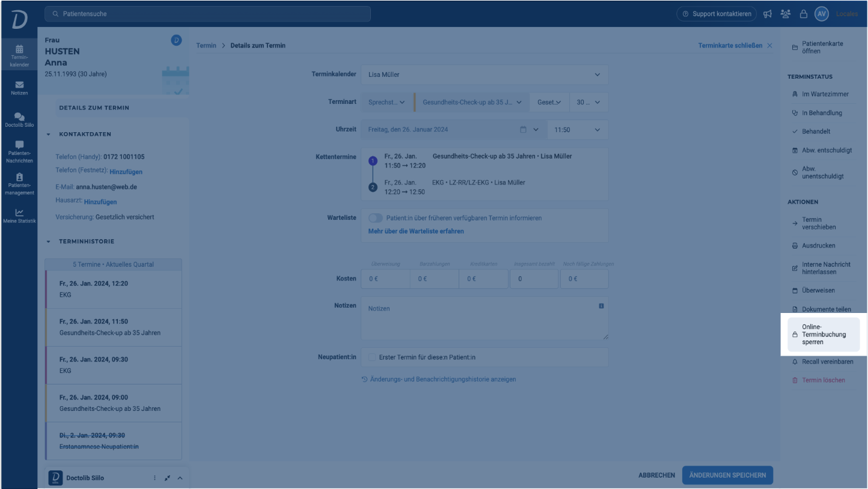This screenshot has height=489, width=868.
Task: Toggle the Warteliste notification switch
Action: click(x=375, y=218)
